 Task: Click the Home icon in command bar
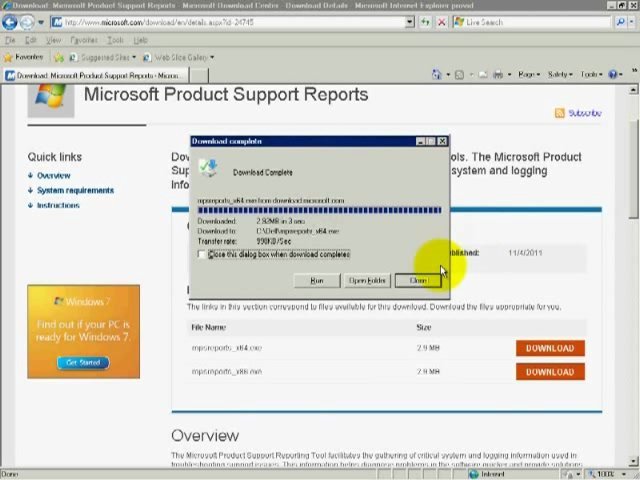[x=436, y=74]
